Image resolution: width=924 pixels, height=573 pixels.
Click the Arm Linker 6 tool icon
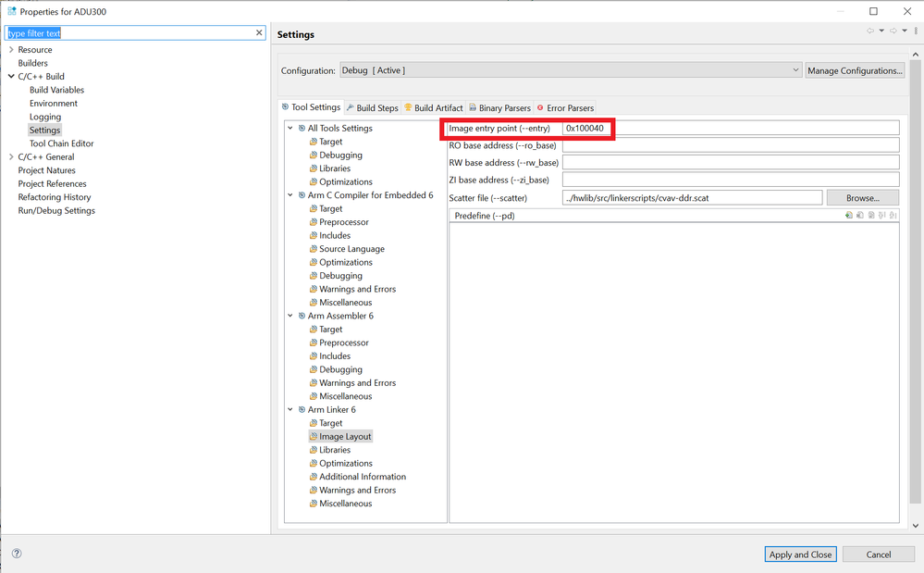(x=302, y=410)
